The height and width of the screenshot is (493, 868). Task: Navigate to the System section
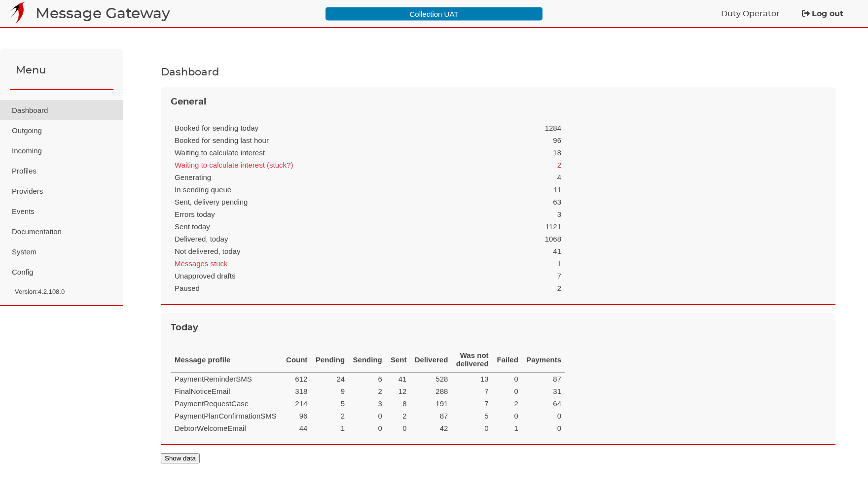62,252
